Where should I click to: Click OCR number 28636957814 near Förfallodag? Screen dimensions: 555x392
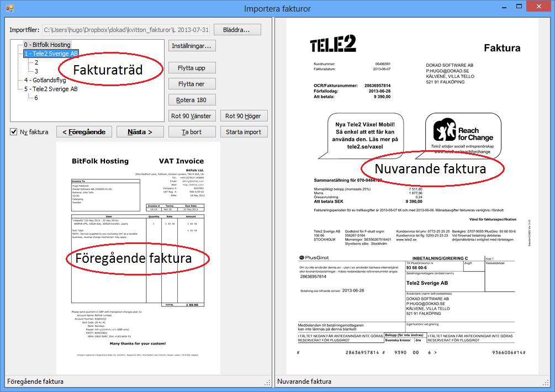377,86
